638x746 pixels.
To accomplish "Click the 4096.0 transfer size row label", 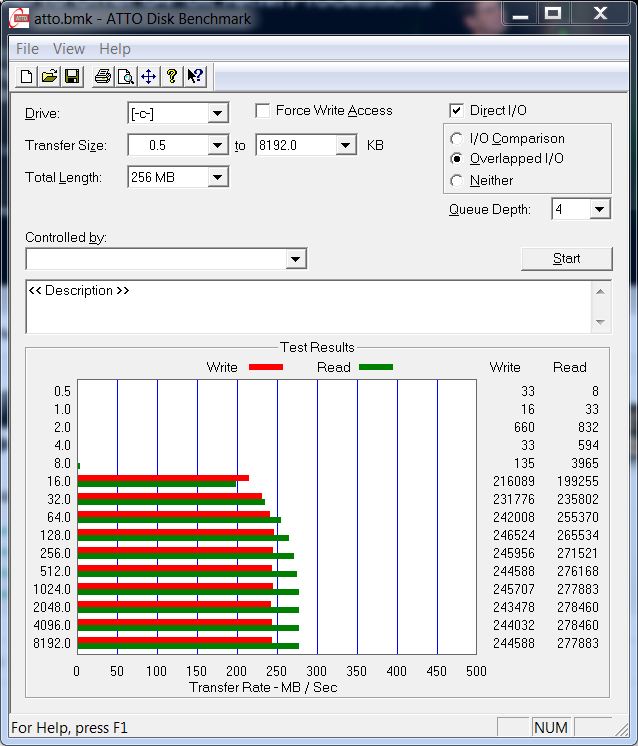I will [x=52, y=625].
